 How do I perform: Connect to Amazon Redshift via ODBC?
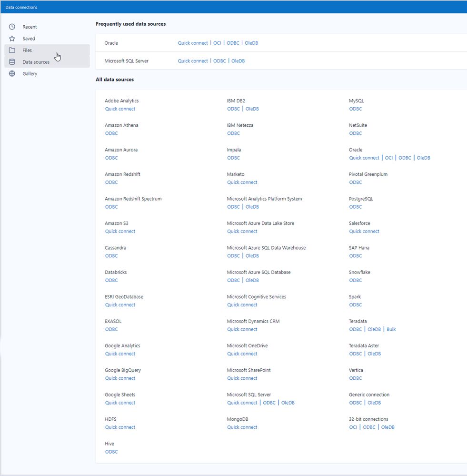pos(111,182)
